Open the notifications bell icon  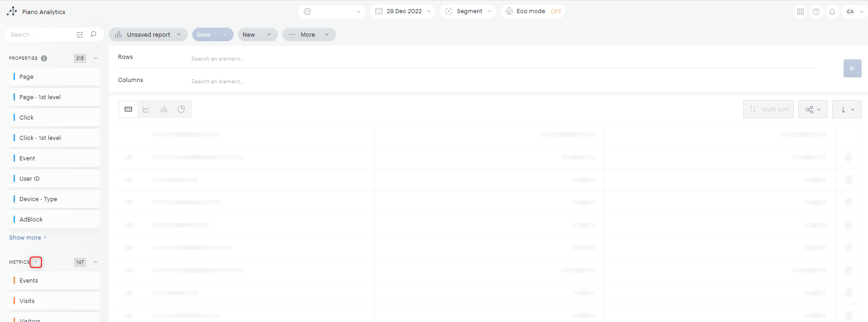832,12
